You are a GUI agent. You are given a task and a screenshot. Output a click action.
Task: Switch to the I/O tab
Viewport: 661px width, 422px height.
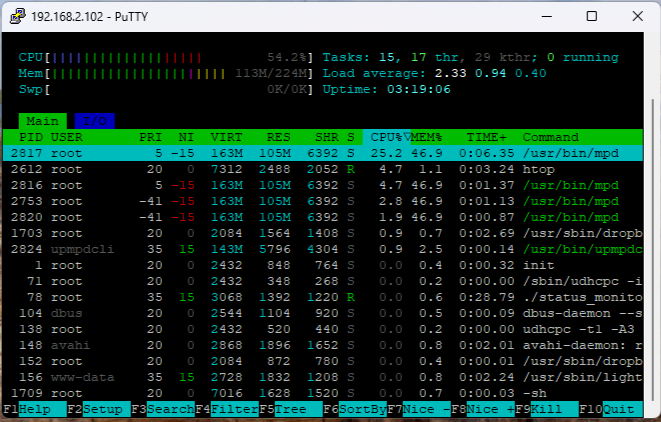click(94, 120)
